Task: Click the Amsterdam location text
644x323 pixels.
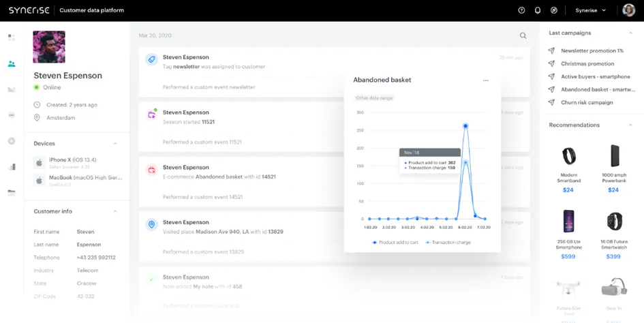Action: coord(61,118)
